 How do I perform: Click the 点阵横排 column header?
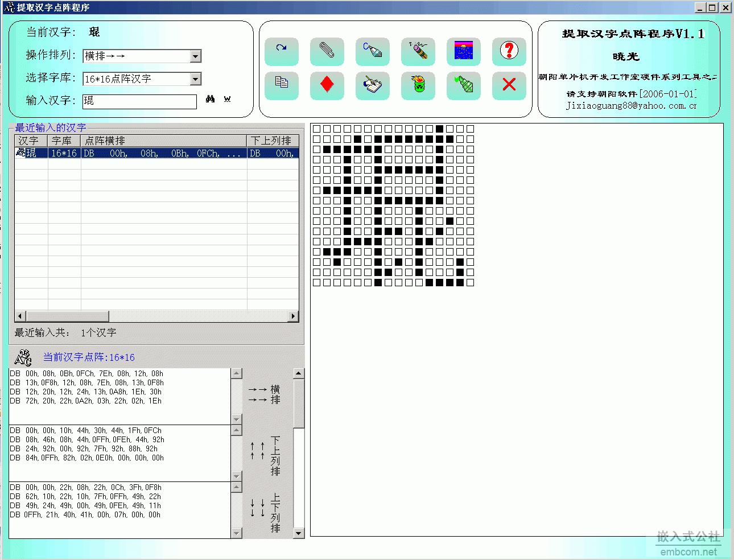pyautogui.click(x=164, y=141)
